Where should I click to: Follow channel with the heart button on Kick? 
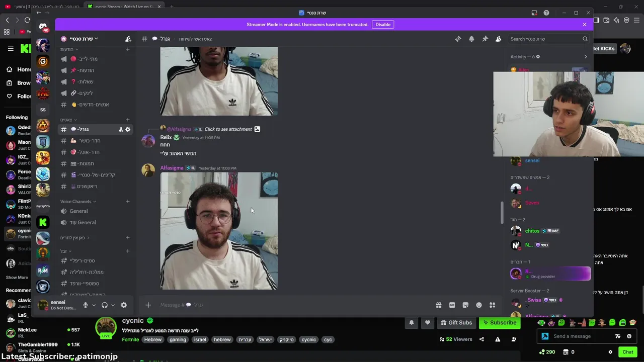(428, 323)
